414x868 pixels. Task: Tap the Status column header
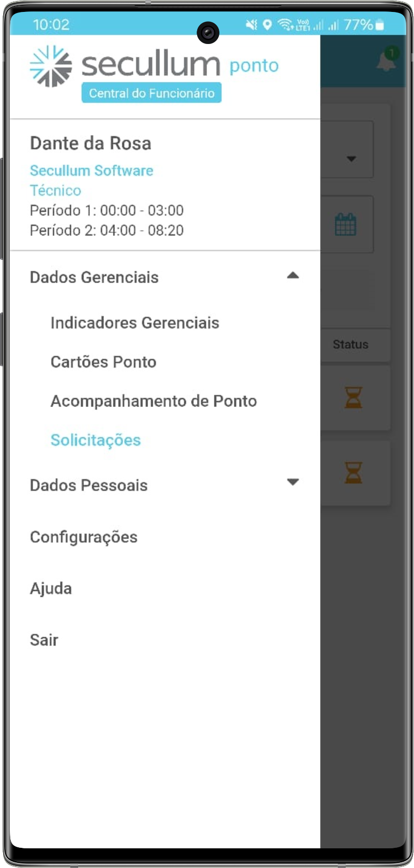350,345
